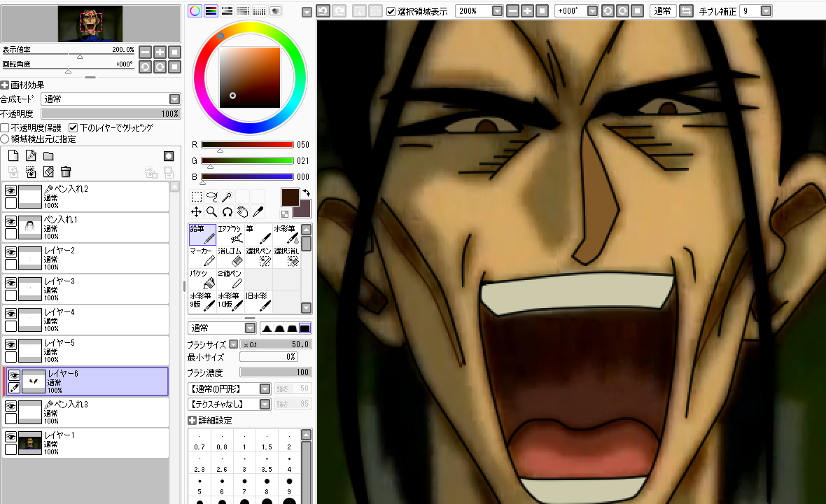Hide the ペン入れ2 layer
The image size is (826, 504).
[x=10, y=190]
